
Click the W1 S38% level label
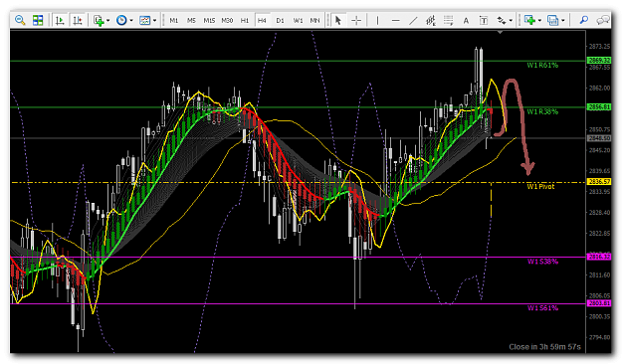[542, 262]
